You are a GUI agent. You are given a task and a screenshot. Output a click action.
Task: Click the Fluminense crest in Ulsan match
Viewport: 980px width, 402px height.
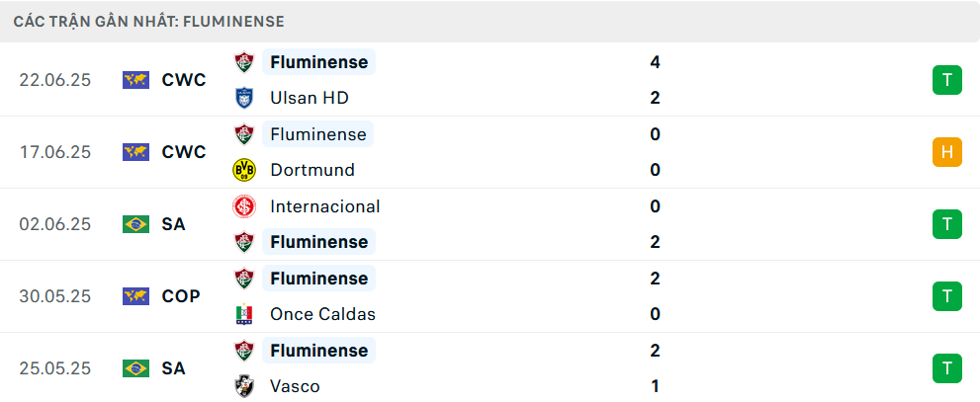243,62
